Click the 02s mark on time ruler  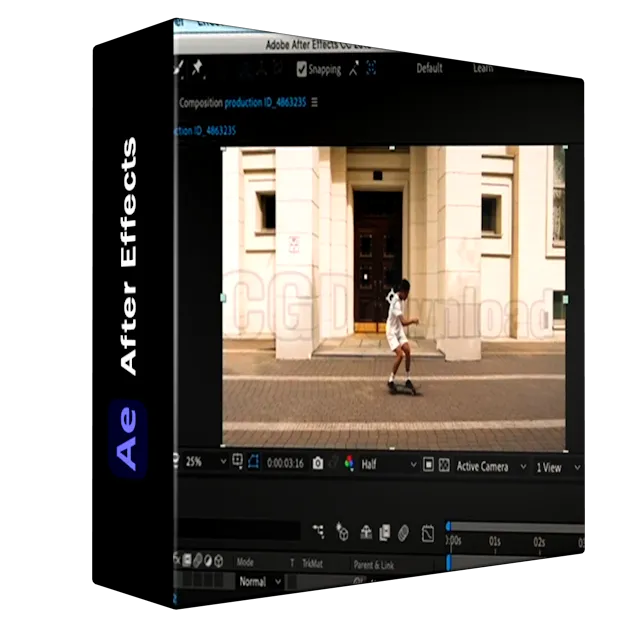coord(539,542)
